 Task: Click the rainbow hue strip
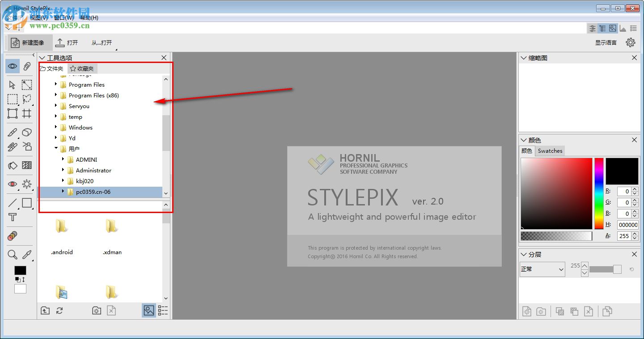tap(599, 193)
